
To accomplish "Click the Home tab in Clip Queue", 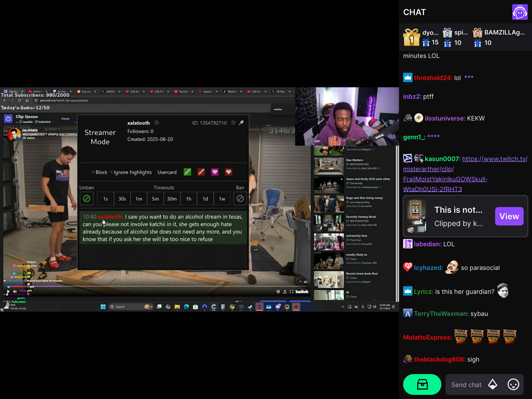I will [65, 119].
